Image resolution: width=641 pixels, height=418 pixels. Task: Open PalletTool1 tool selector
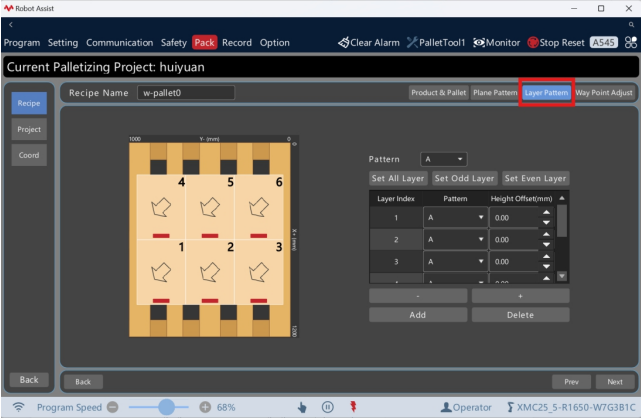436,42
